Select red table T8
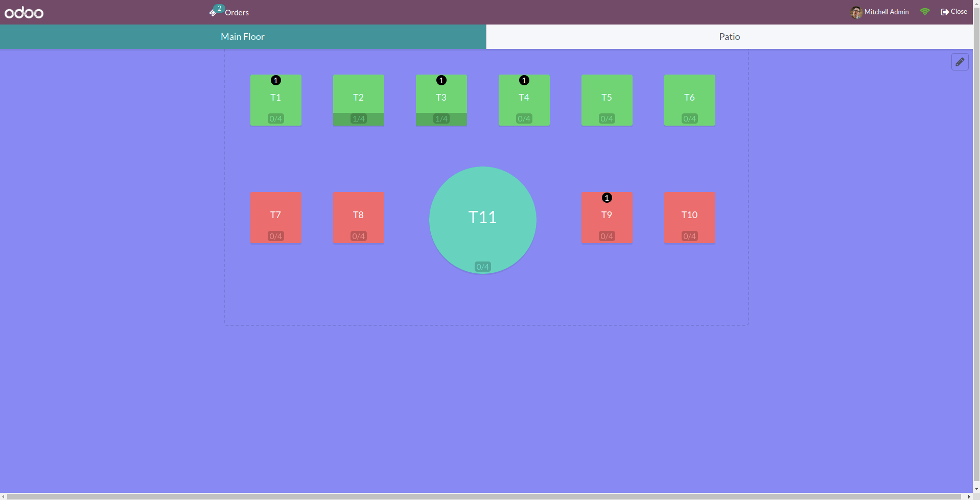This screenshot has height=500, width=980. point(359,218)
